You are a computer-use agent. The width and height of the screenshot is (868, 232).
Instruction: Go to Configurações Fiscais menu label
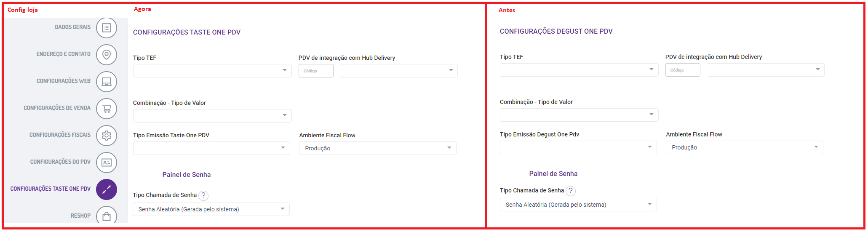pyautogui.click(x=60, y=135)
